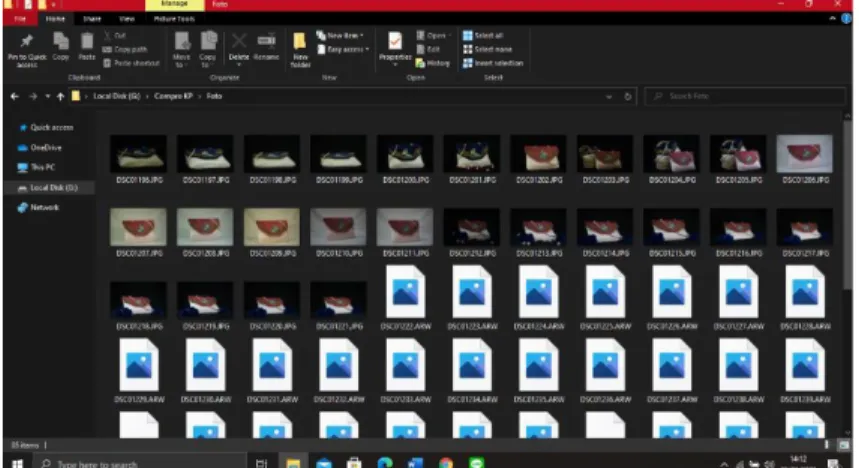The width and height of the screenshot is (859, 468).
Task: Click Edit in the Open group
Action: click(428, 49)
